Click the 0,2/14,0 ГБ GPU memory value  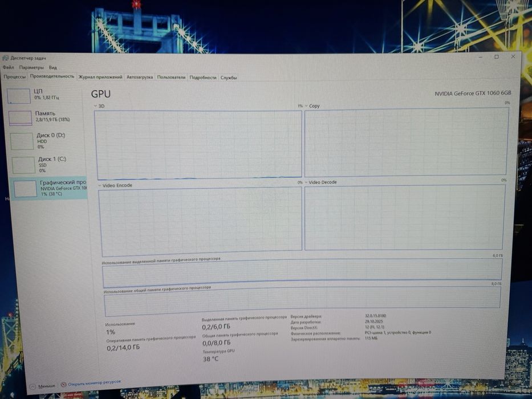coord(123,348)
